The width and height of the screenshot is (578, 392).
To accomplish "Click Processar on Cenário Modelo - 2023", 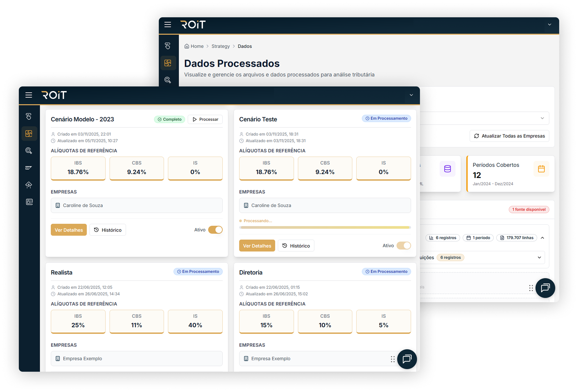I will click(205, 119).
